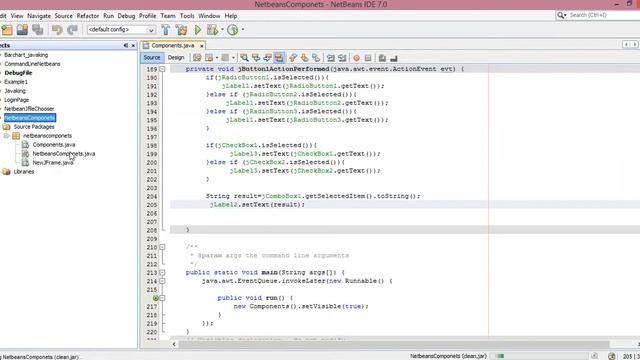Click the magnifier icon in the Search box
Screen dimensions: 640x360
(561, 15)
